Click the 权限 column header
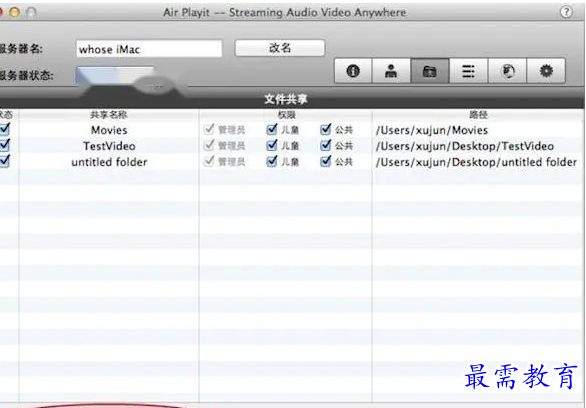This screenshot has width=586, height=408. [x=286, y=115]
